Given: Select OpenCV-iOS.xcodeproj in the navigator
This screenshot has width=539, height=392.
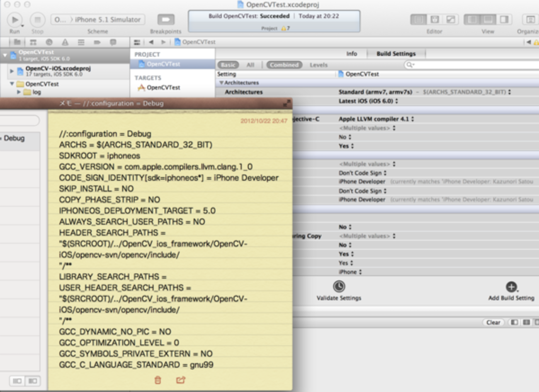Looking at the screenshot, I should point(58,71).
